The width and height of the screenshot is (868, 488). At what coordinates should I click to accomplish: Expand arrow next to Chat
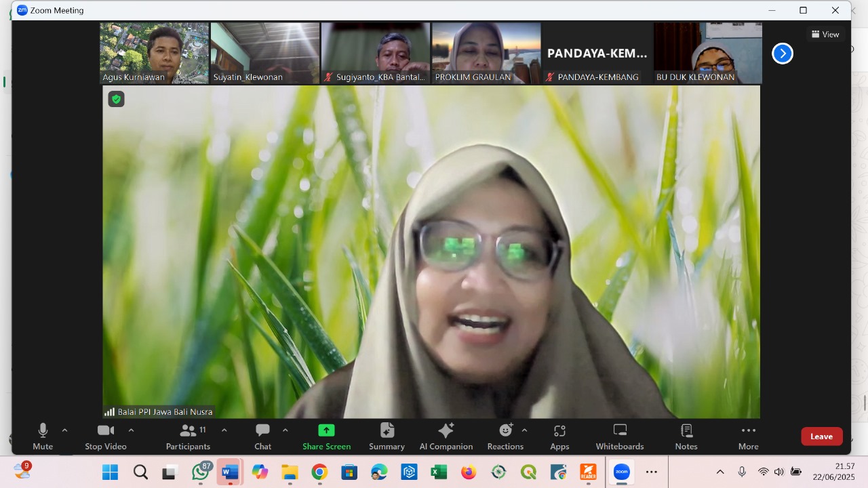pyautogui.click(x=285, y=430)
